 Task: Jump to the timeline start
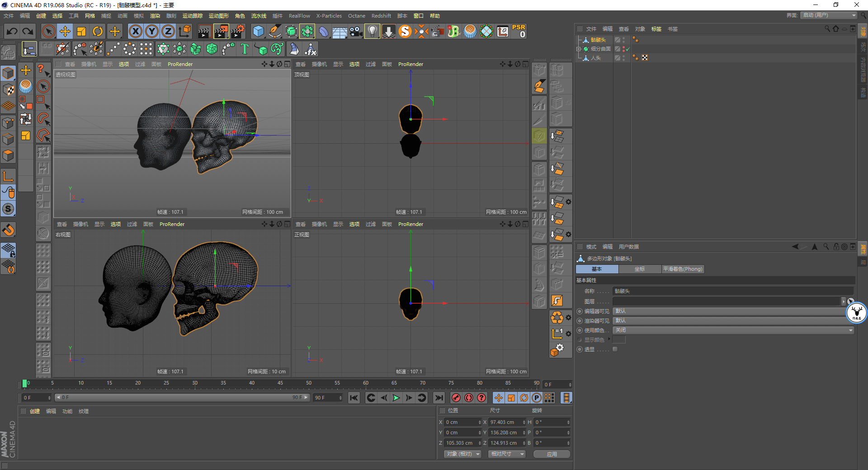354,398
